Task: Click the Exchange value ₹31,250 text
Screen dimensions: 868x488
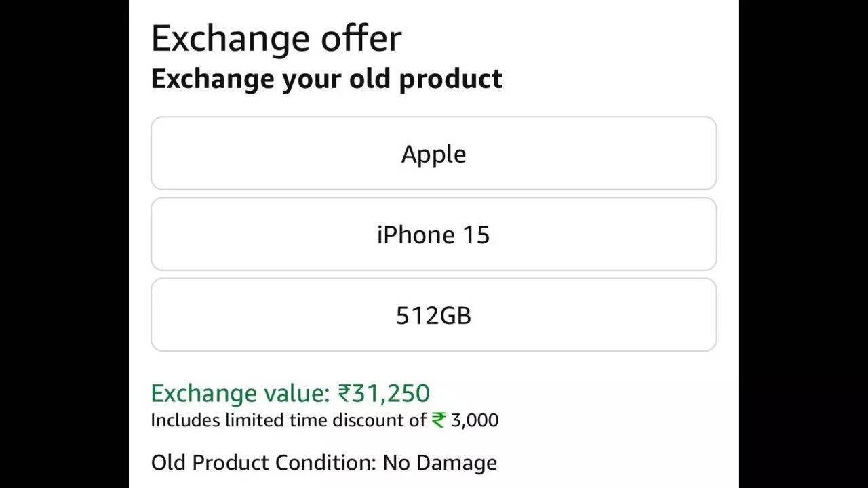Action: coord(292,392)
